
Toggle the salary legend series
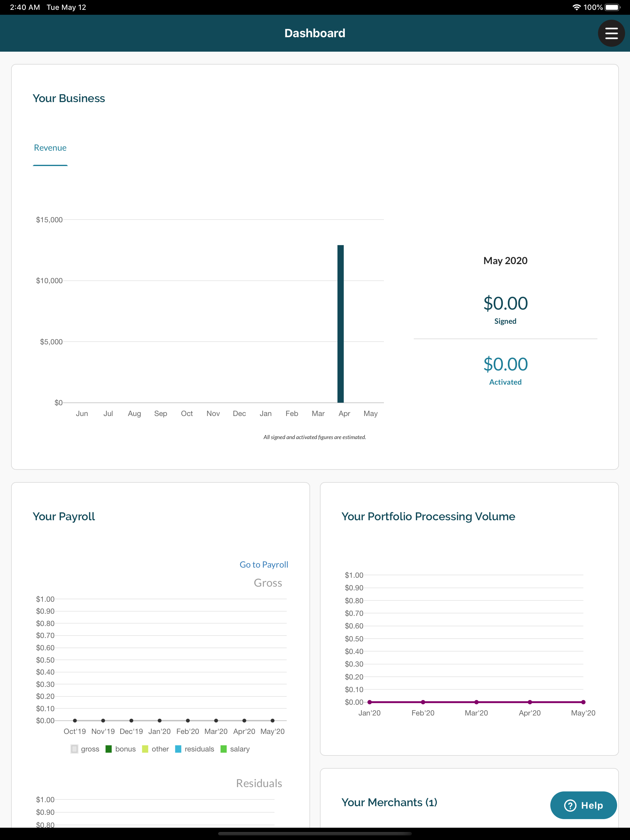(235, 749)
